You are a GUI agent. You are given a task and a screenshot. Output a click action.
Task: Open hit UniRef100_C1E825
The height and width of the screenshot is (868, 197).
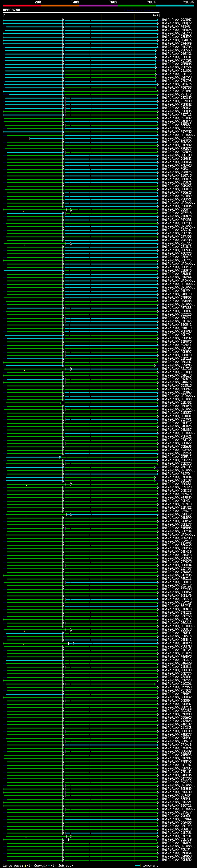coord(177,30)
